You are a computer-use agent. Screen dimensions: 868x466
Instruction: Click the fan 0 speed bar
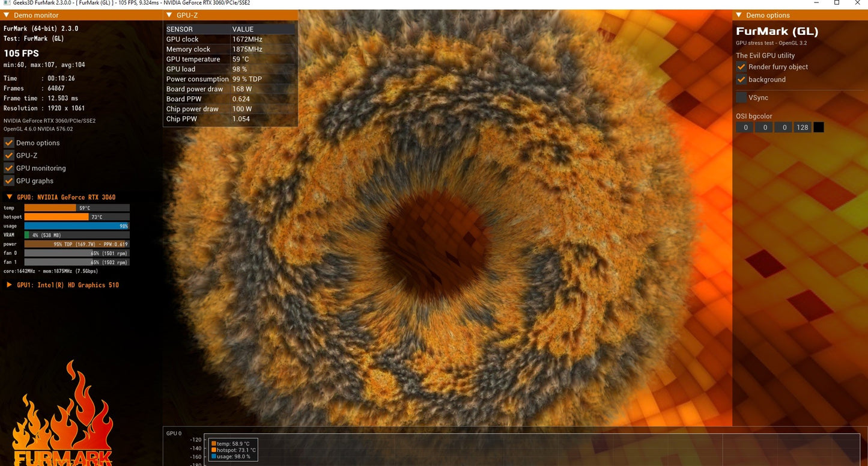tap(77, 253)
